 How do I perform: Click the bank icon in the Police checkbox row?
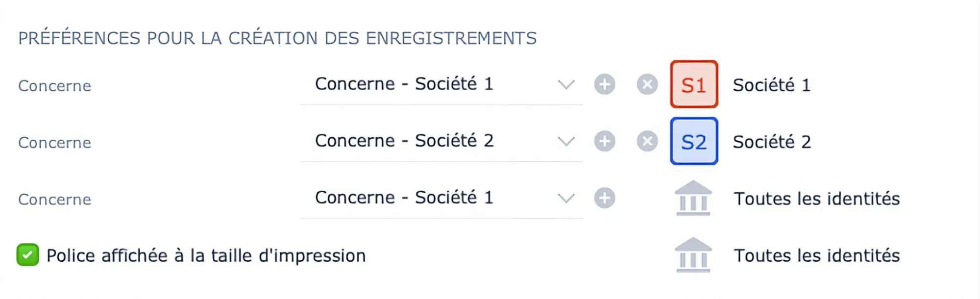(x=693, y=255)
